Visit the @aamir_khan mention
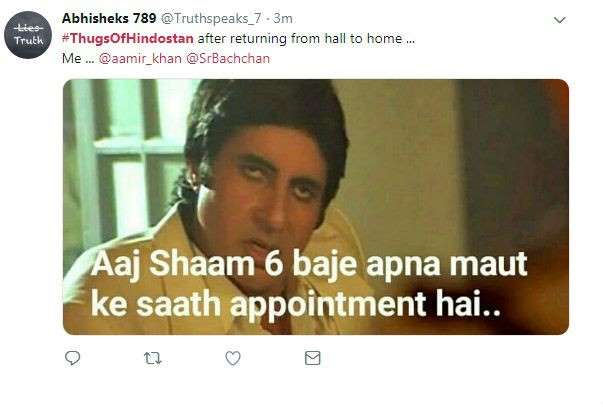 tap(140, 58)
